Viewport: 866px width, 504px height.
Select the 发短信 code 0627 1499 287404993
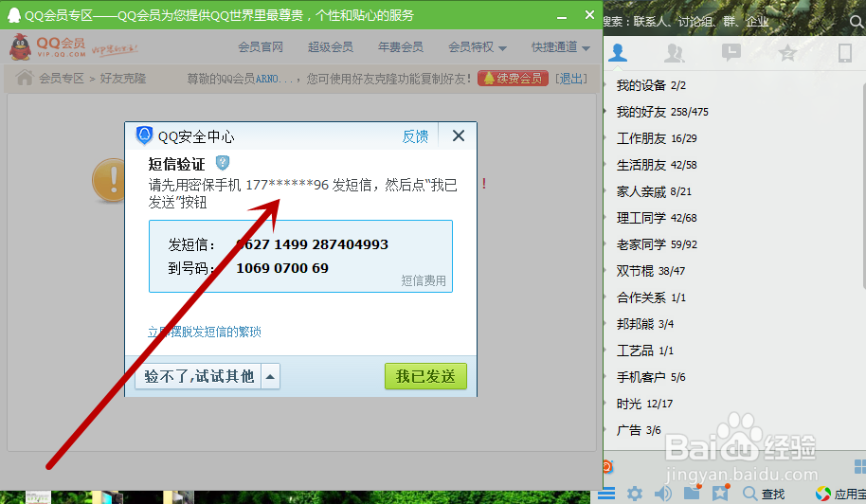pos(312,244)
